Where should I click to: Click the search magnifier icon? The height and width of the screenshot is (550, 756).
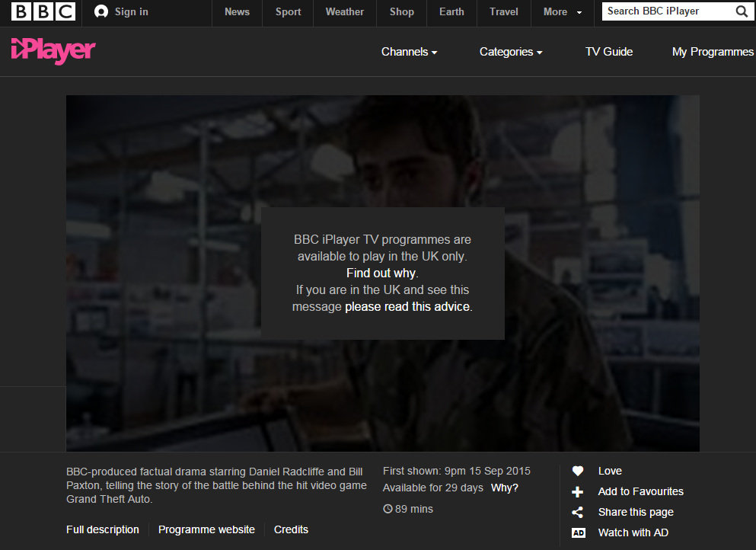pos(742,11)
